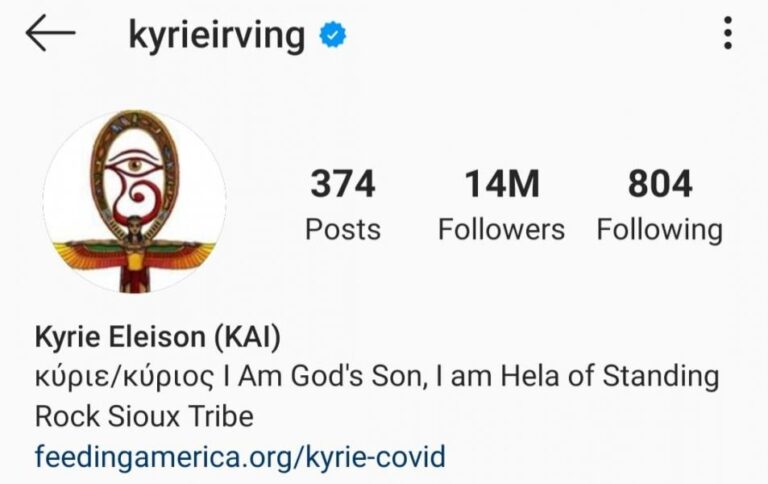
Task: Tap the 374 Posts count
Action: coord(343,205)
